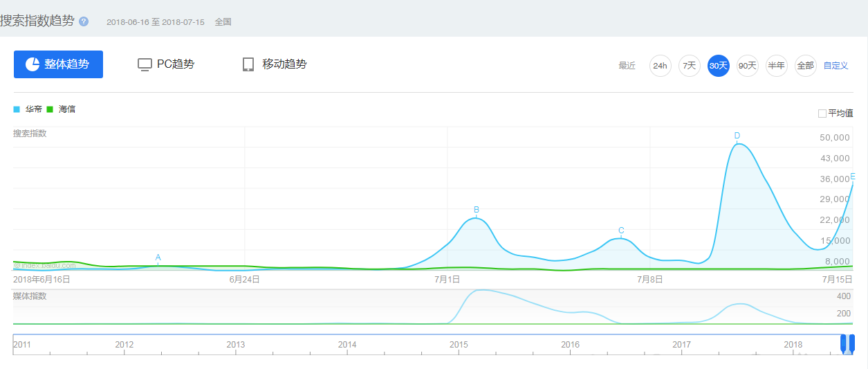Click the 搜索指数趋势 heading
Image resolution: width=868 pixels, height=369 pixels.
tap(37, 21)
